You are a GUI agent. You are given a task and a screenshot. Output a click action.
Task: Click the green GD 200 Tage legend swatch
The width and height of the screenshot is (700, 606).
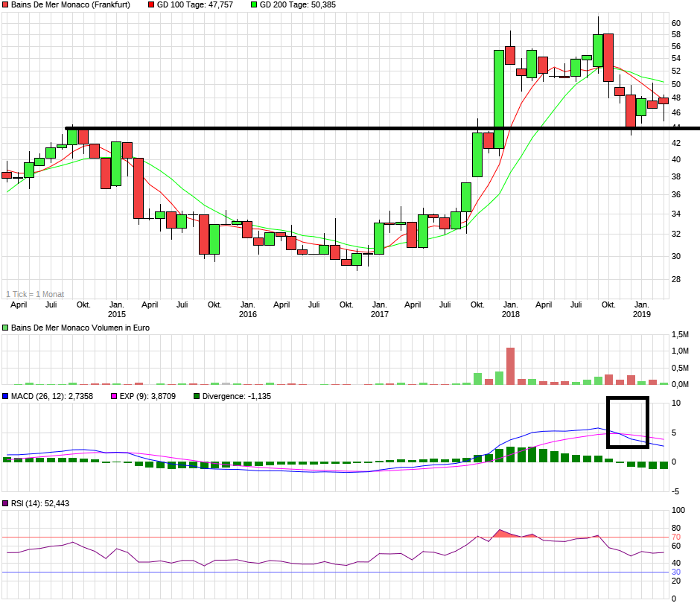254,5
